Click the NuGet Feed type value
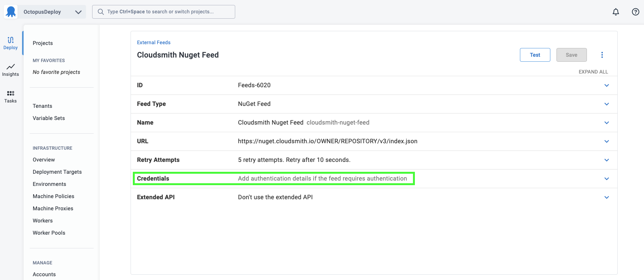Screen dimensions: 644x280 (x=254, y=104)
